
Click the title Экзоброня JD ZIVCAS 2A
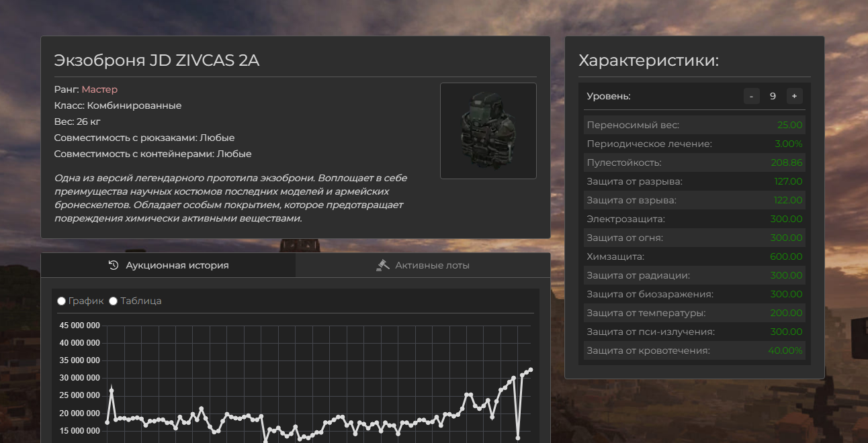157,60
